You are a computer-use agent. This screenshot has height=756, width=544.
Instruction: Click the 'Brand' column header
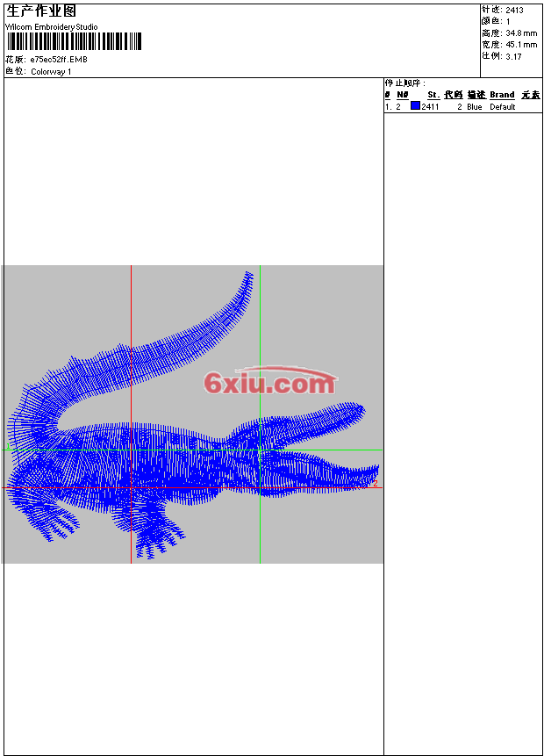coord(502,95)
